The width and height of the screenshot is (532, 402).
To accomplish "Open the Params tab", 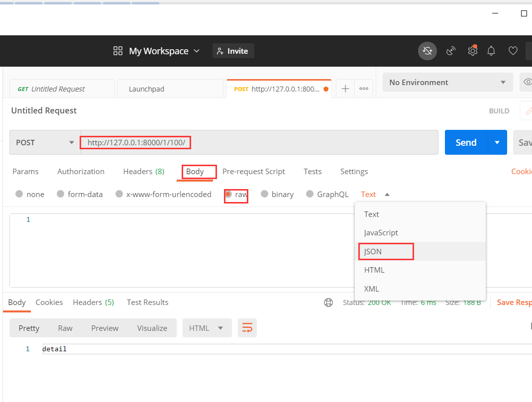I will point(25,171).
